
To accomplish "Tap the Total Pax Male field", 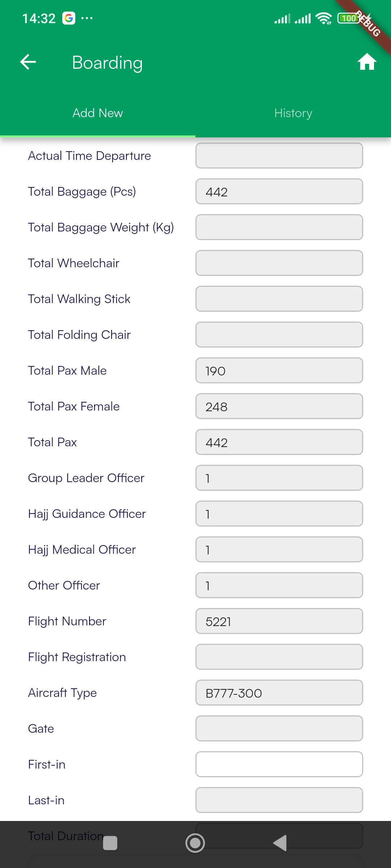I will pyautogui.click(x=279, y=370).
